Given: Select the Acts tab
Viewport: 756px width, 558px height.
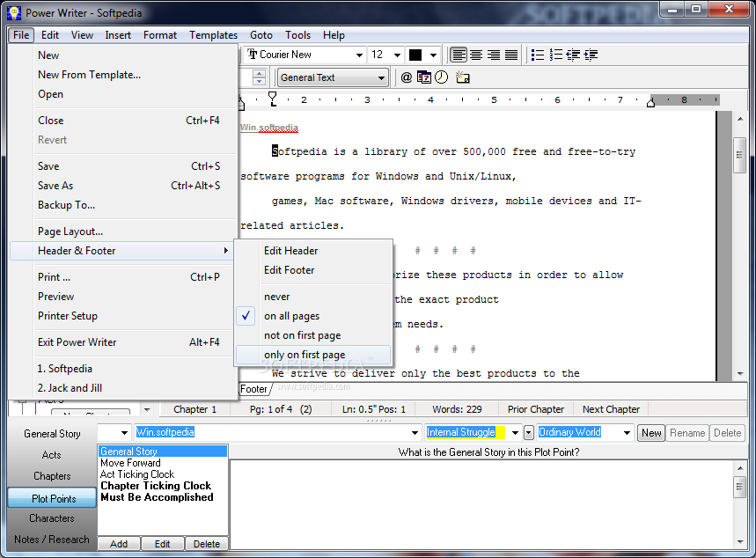Looking at the screenshot, I should (52, 455).
